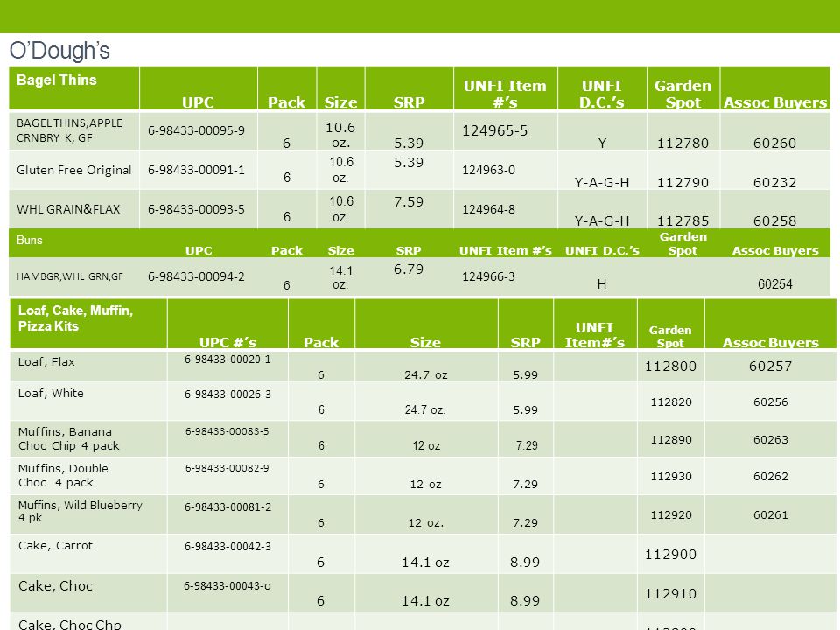Click the 7.59 SRP value
This screenshot has width=840, height=630.
pyautogui.click(x=409, y=202)
